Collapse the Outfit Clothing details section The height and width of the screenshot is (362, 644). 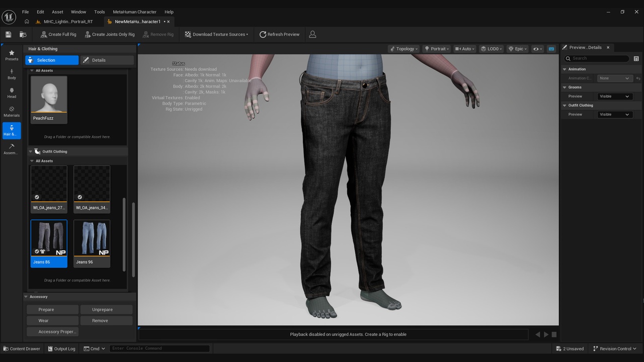pyautogui.click(x=565, y=106)
